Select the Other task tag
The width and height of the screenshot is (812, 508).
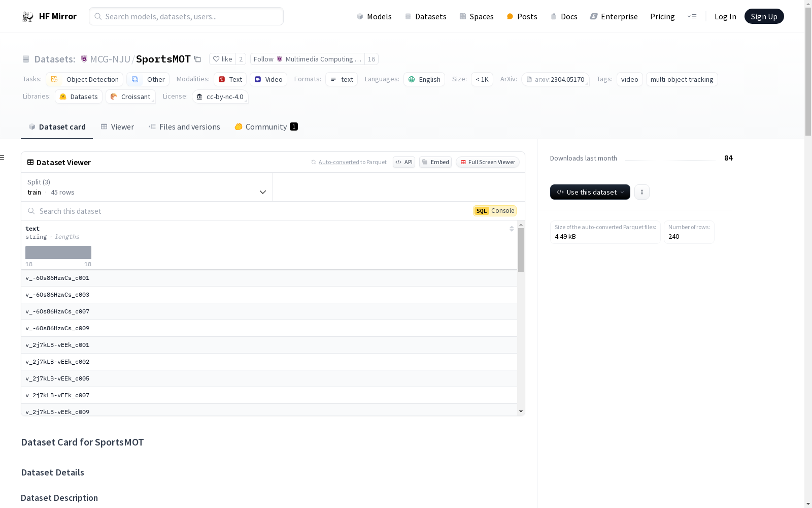[148, 80]
